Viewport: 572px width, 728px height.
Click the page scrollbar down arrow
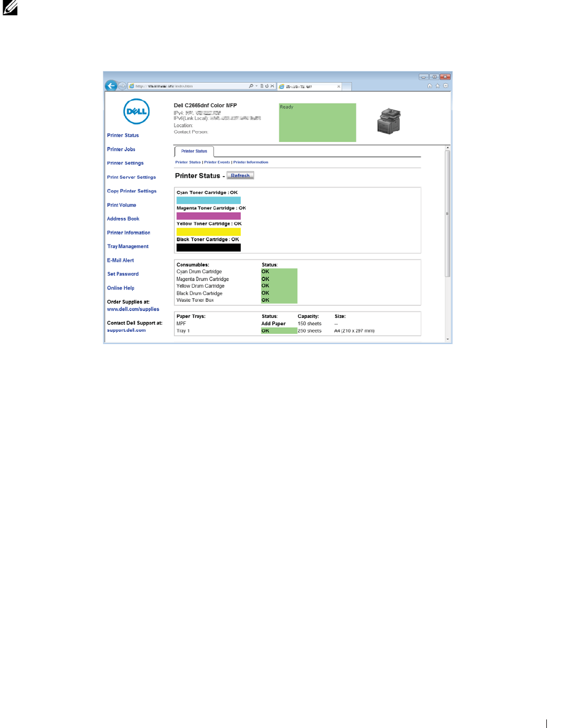click(448, 339)
